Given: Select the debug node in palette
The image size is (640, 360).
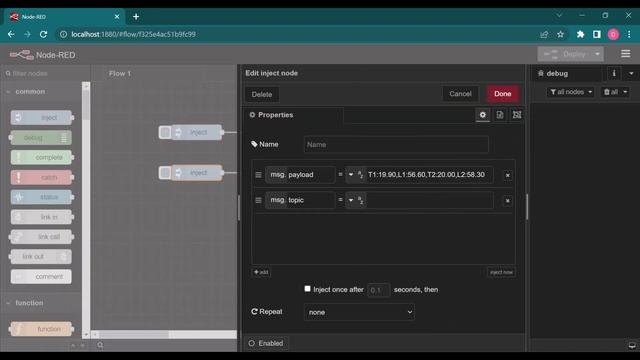Looking at the screenshot, I should click(x=40, y=138).
